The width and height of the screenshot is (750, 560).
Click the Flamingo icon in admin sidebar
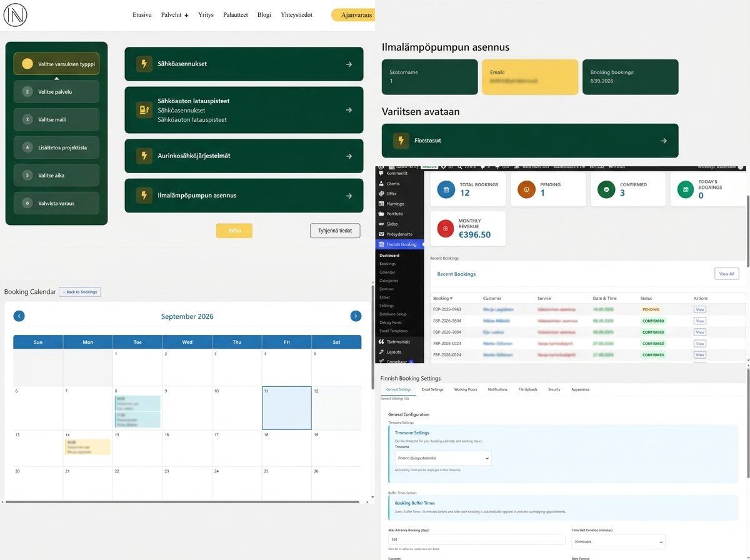pos(381,204)
